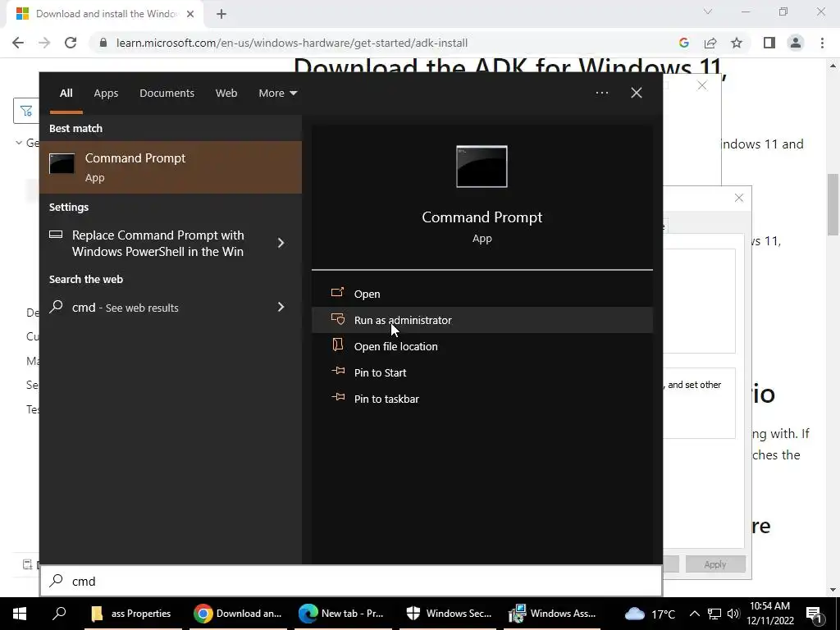
Task: Select the All search tab
Action: (x=66, y=94)
